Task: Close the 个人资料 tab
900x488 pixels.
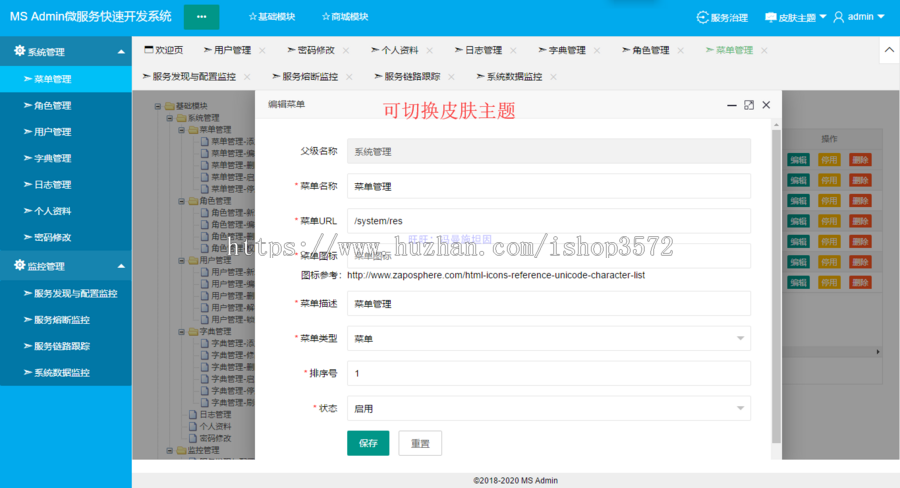Action: (430, 51)
